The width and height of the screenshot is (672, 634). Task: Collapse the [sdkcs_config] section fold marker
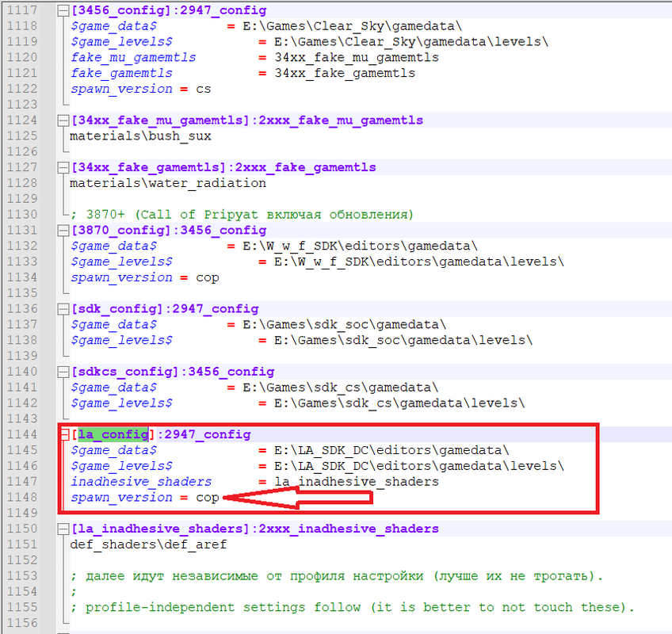(63, 372)
